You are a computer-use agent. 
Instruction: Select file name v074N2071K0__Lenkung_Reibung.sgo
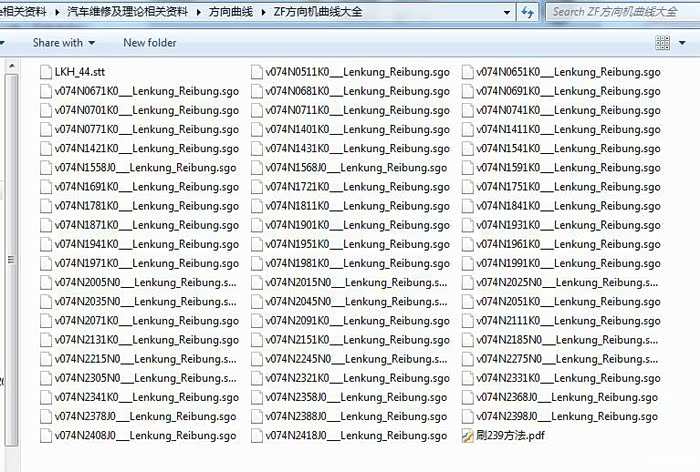(147, 322)
